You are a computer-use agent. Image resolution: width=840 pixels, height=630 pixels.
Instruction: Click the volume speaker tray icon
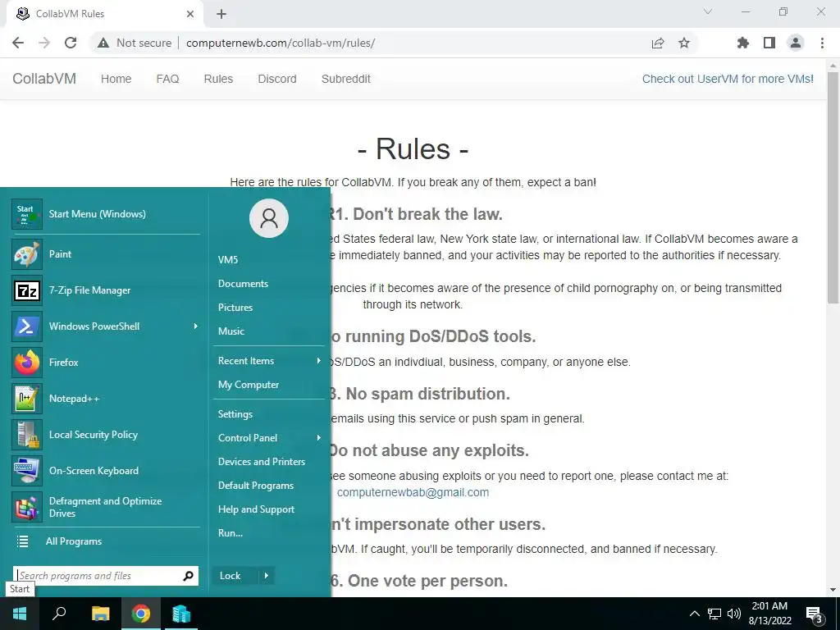point(734,614)
